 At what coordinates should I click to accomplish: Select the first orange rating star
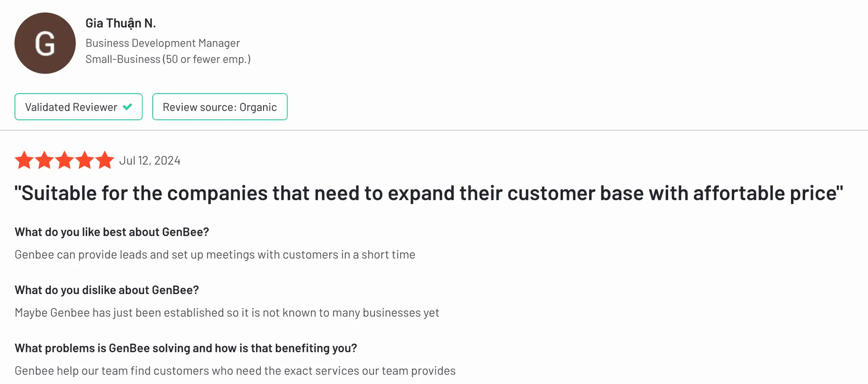24,160
